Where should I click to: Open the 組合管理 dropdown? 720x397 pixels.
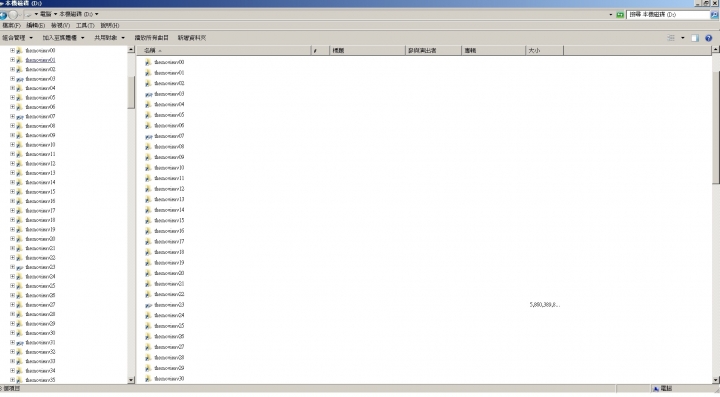tap(17, 38)
